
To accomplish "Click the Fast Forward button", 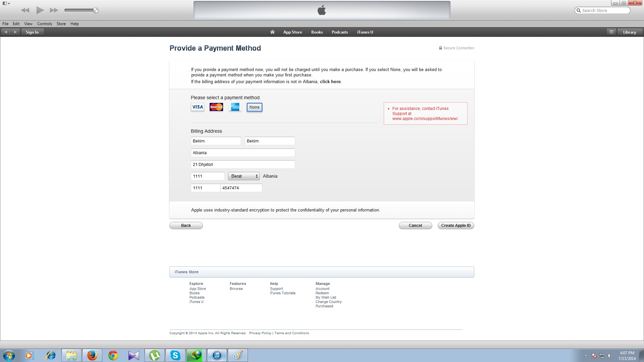I will [x=54, y=10].
